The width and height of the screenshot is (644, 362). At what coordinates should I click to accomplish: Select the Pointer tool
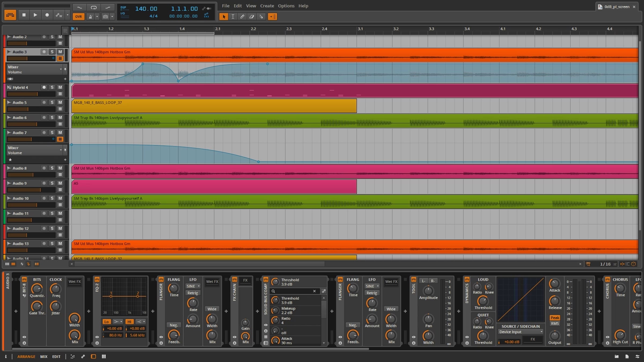click(x=224, y=17)
